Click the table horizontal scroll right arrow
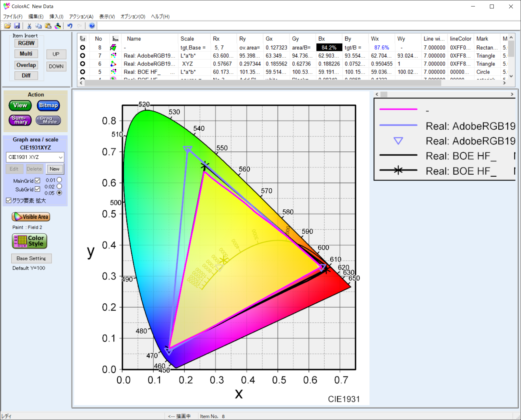Image resolution: width=521 pixels, height=420 pixels. [x=504, y=83]
